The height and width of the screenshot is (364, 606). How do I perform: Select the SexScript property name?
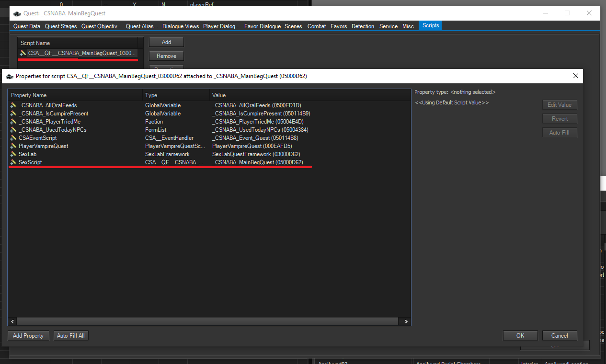(30, 162)
